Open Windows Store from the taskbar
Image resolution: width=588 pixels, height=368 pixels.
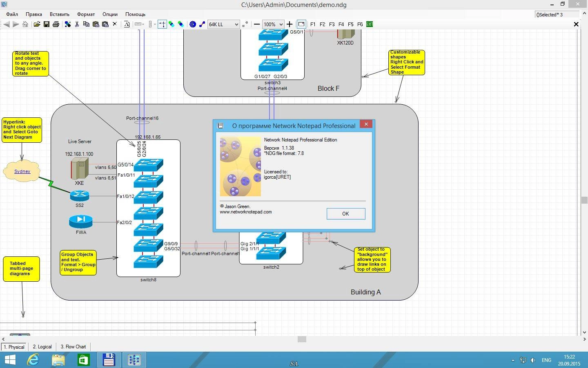click(83, 360)
